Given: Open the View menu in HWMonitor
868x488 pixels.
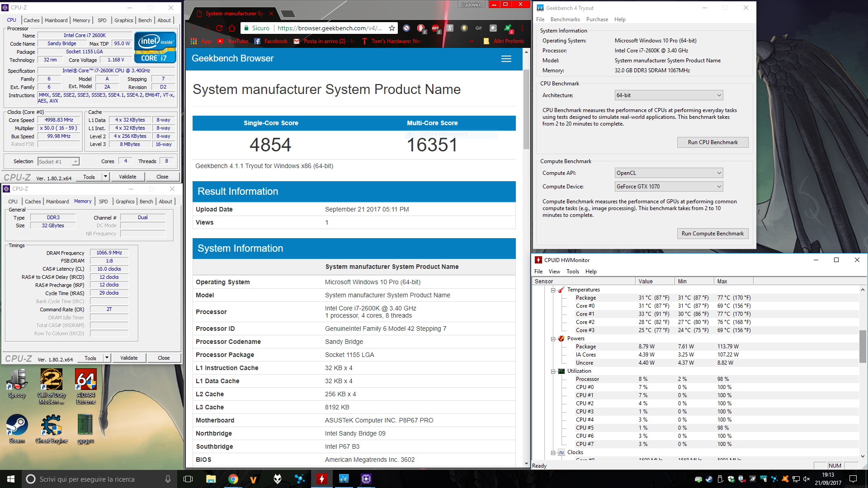Looking at the screenshot, I should click(554, 272).
